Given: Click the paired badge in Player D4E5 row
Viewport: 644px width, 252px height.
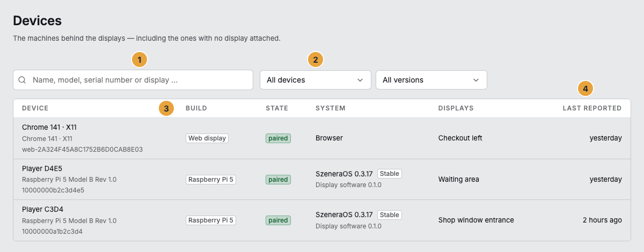Looking at the screenshot, I should pyautogui.click(x=278, y=180).
